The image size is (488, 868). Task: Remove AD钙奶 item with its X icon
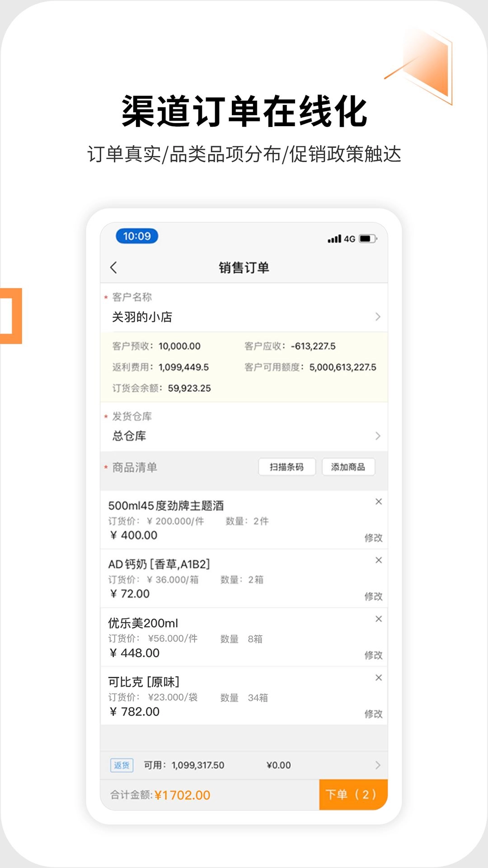coord(379,560)
